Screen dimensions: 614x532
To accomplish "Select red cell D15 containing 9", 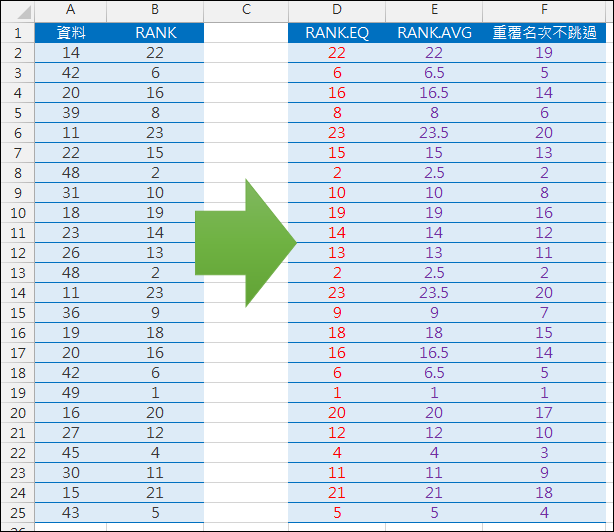I will 337,313.
